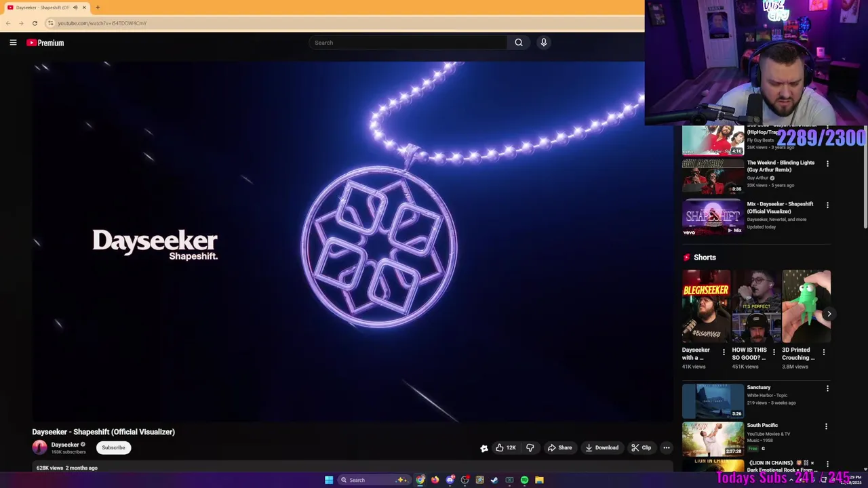
Task: Open the 3D Printed Crouching short
Action: [806, 306]
